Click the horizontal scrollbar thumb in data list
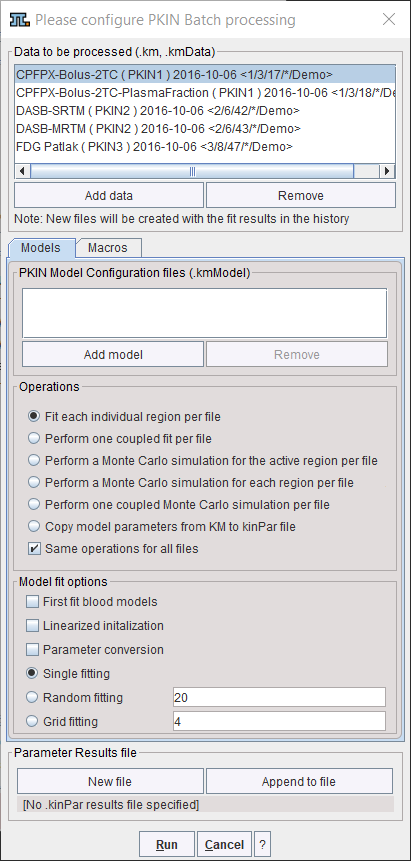 coord(192,171)
